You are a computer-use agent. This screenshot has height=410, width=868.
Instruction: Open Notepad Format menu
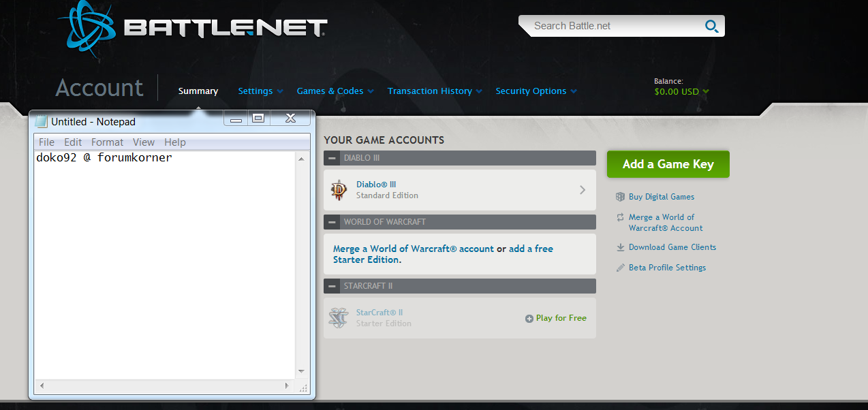pos(108,142)
